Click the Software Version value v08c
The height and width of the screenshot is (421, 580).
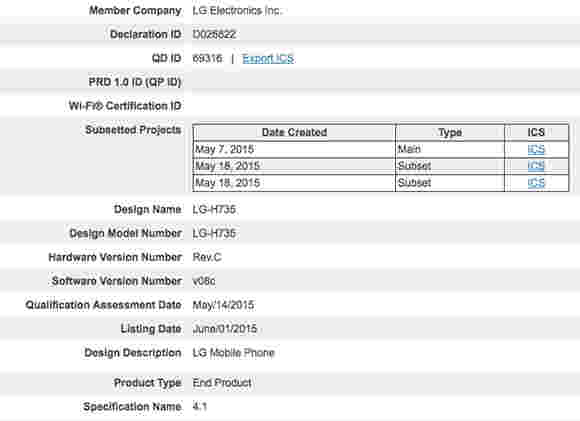[204, 281]
